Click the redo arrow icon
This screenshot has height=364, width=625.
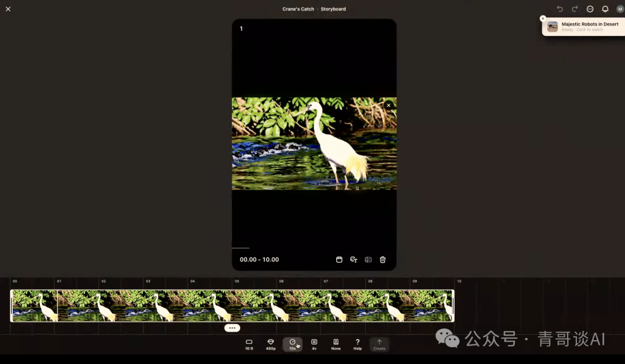[x=575, y=9]
